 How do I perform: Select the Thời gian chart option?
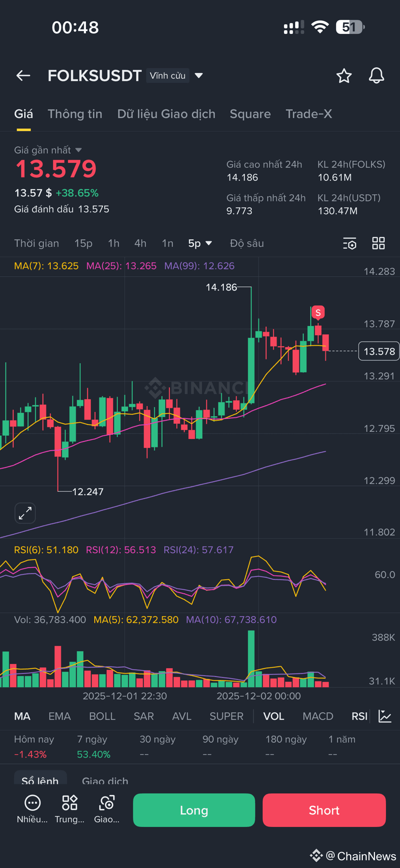click(x=37, y=243)
